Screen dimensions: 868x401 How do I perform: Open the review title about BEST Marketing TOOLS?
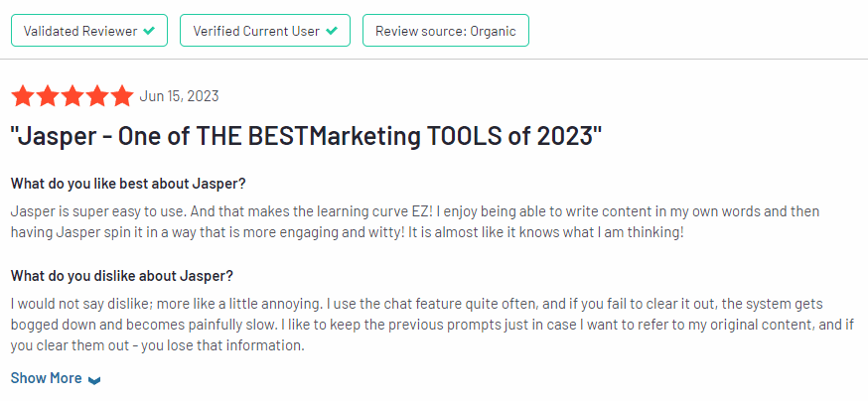[x=306, y=136]
